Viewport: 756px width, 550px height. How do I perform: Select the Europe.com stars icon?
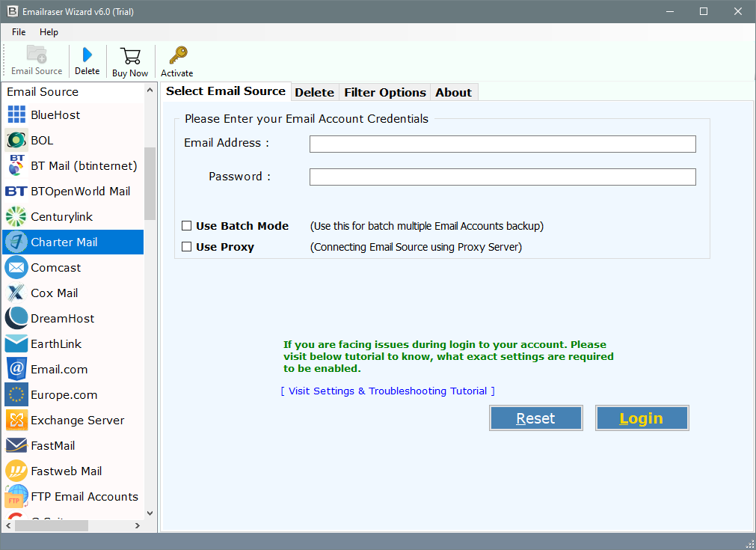click(16, 394)
